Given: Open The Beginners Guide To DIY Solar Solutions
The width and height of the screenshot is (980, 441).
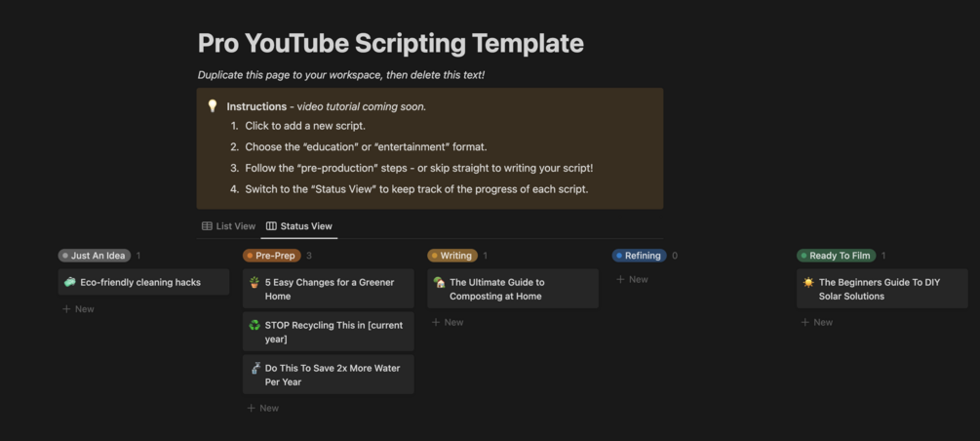Looking at the screenshot, I should pos(882,289).
